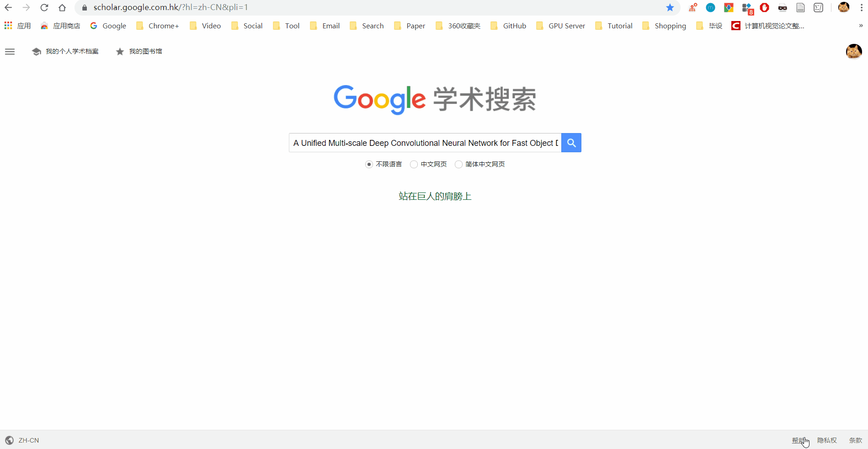The width and height of the screenshot is (868, 449).
Task: Click the blue round extension icon
Action: 710,7
